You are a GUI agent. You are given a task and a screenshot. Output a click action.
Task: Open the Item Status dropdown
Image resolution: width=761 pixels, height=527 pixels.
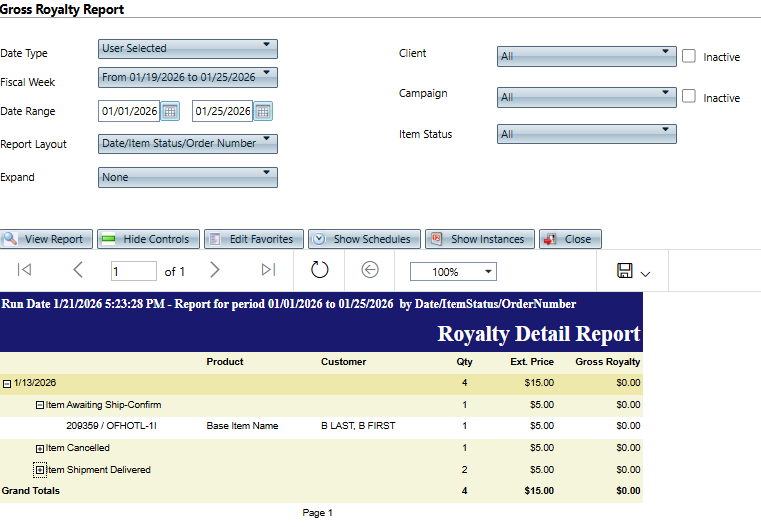coord(586,134)
